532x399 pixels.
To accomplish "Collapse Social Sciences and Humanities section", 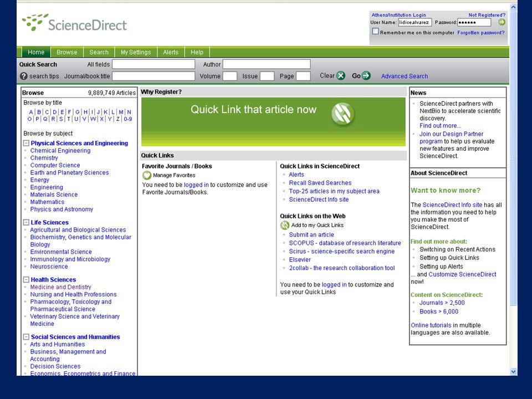I will (x=26, y=337).
